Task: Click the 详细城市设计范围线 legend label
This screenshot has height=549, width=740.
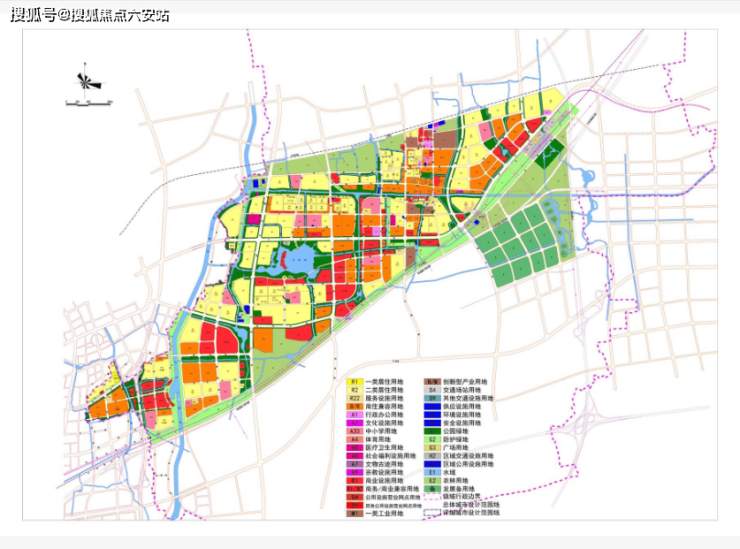Action: (x=471, y=513)
